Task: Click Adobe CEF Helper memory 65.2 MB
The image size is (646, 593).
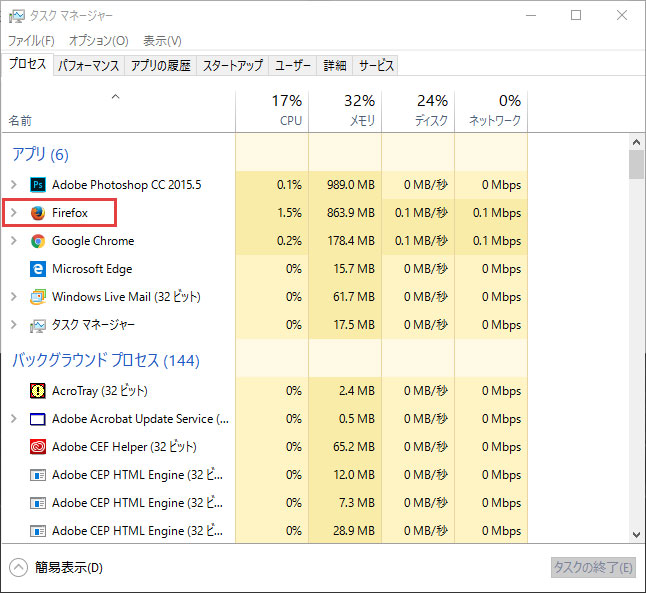Action: pos(354,447)
